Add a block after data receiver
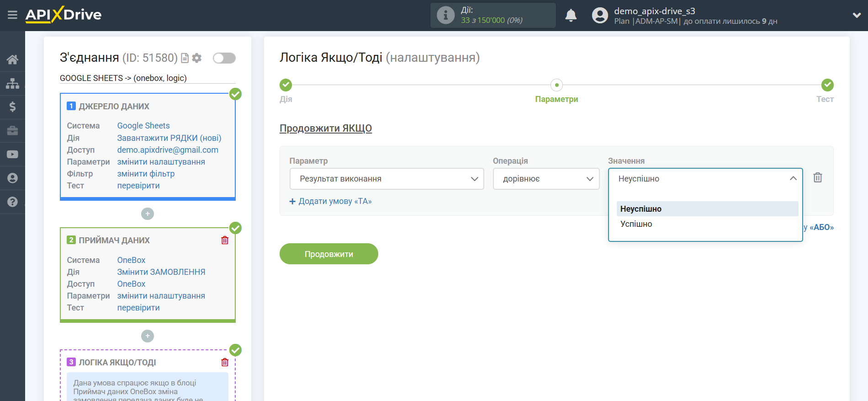The width and height of the screenshot is (868, 401). (148, 336)
